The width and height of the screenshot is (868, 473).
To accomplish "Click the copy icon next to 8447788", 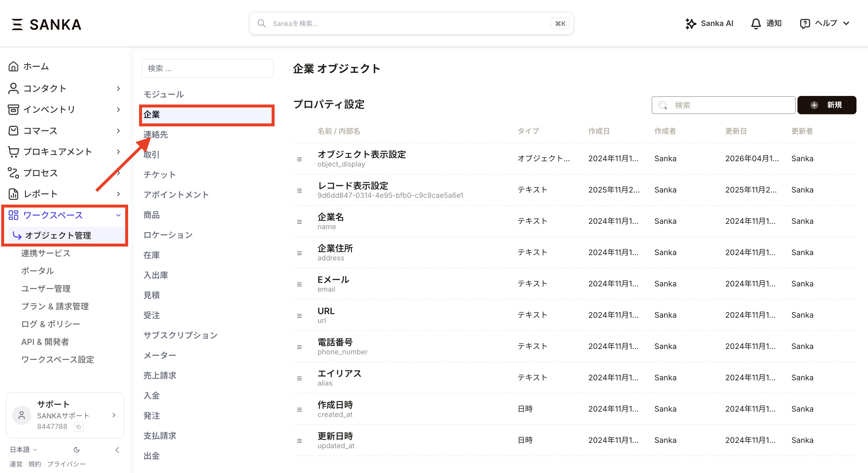I will [79, 427].
